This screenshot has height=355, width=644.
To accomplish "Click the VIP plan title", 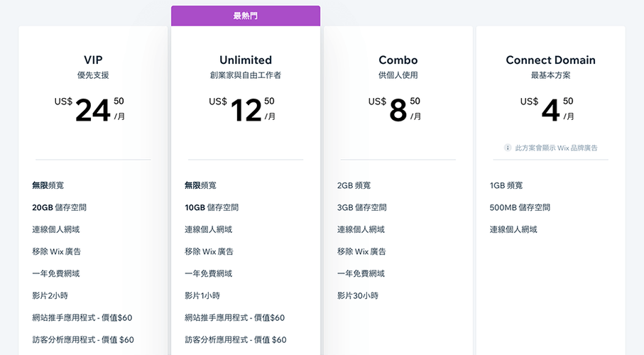I will click(x=93, y=60).
